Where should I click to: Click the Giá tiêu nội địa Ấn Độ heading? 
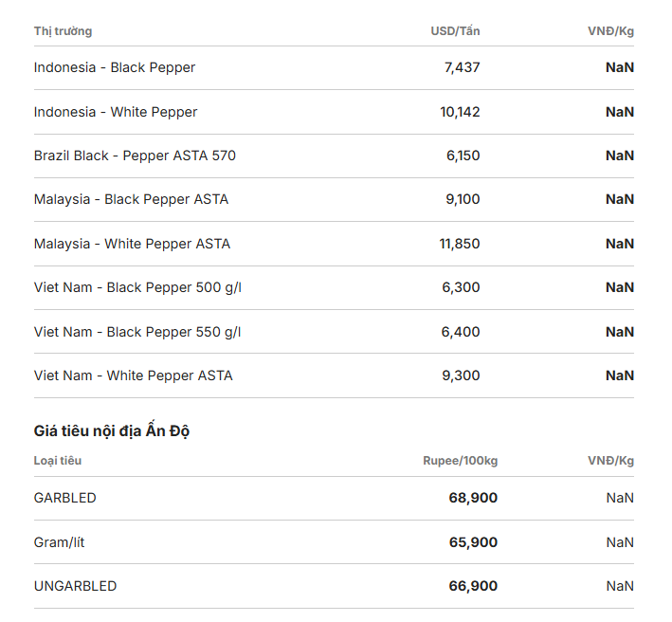point(112,430)
